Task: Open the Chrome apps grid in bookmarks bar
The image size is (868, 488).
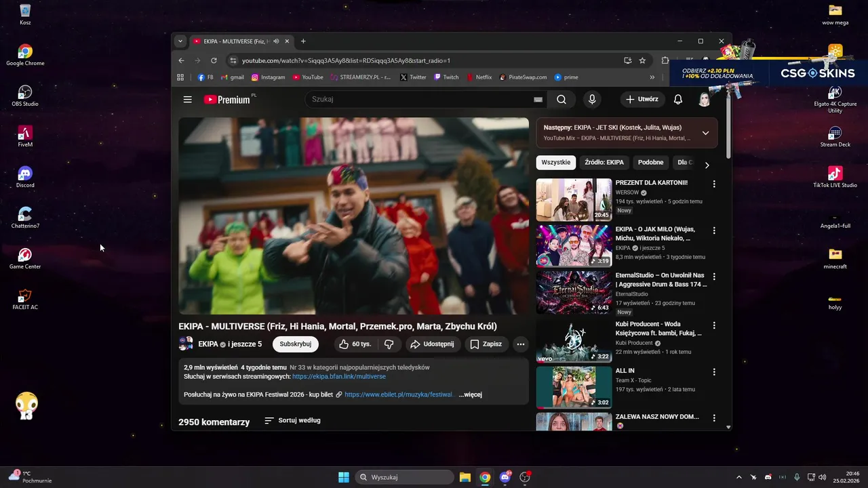Action: click(180, 77)
